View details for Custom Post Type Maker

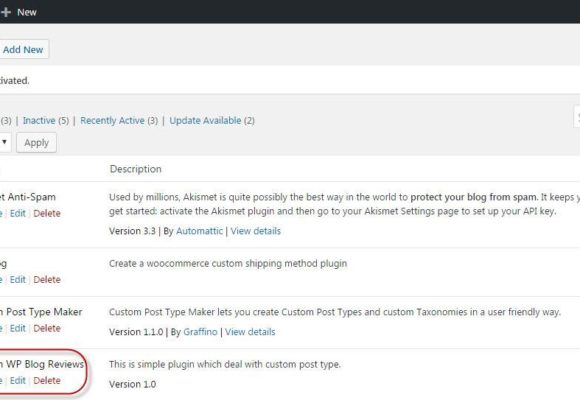pyautogui.click(x=250, y=332)
